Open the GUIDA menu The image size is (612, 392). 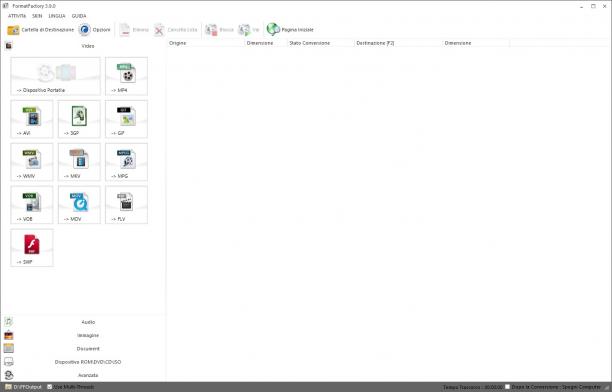pyautogui.click(x=79, y=16)
